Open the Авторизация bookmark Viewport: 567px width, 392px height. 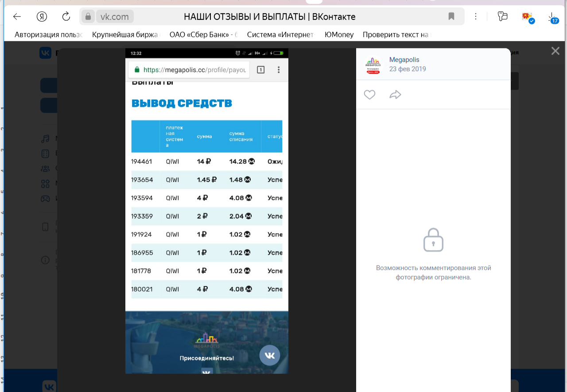pos(49,35)
